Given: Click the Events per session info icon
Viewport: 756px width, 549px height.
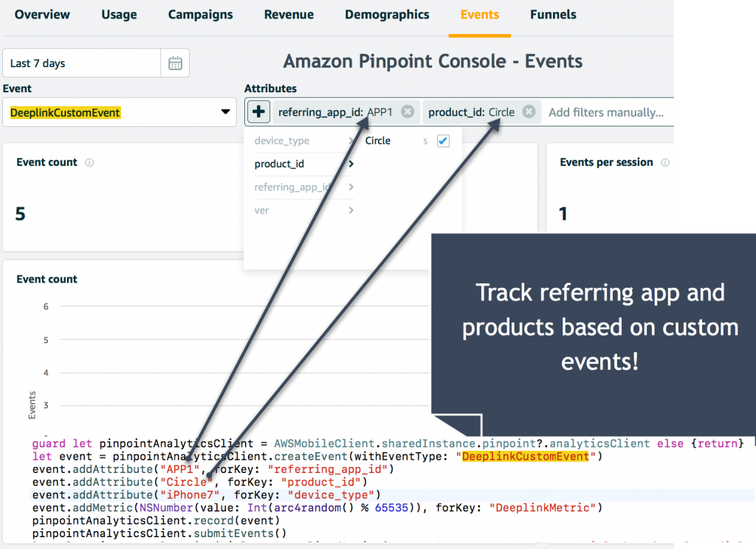Looking at the screenshot, I should 665,162.
